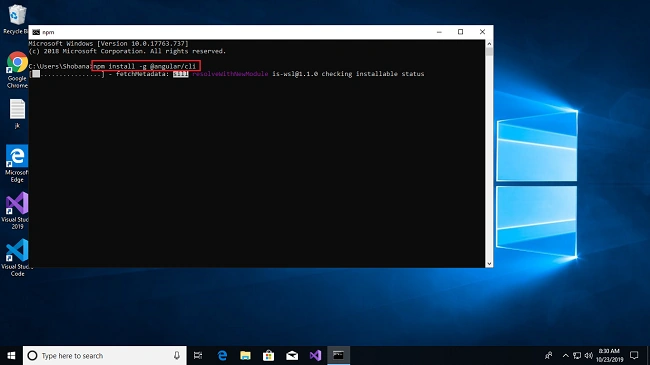
Task: Click the vertical scrollbar thumb in npm window
Action: (489, 52)
